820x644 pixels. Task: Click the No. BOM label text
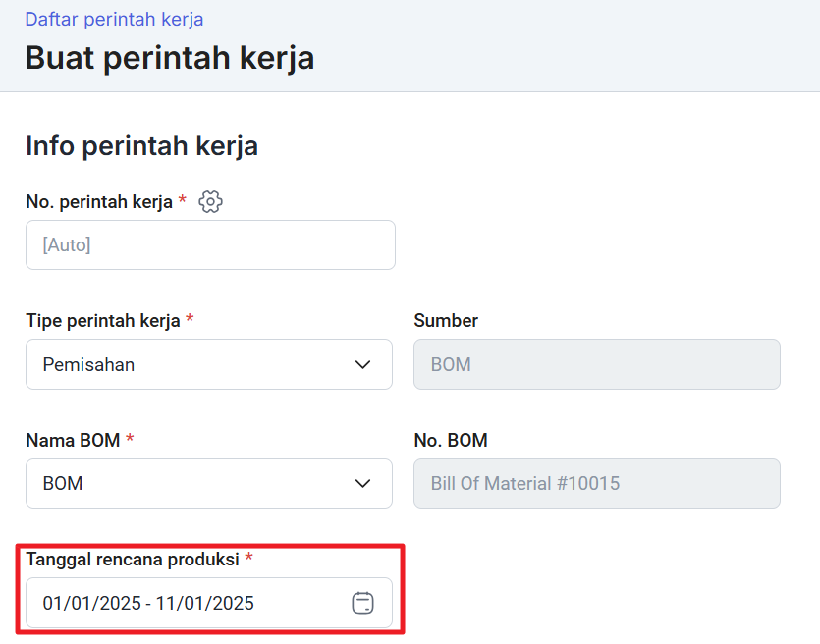[451, 440]
